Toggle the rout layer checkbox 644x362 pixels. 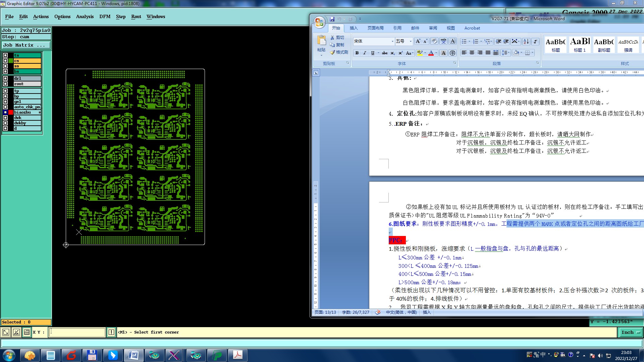(5, 84)
